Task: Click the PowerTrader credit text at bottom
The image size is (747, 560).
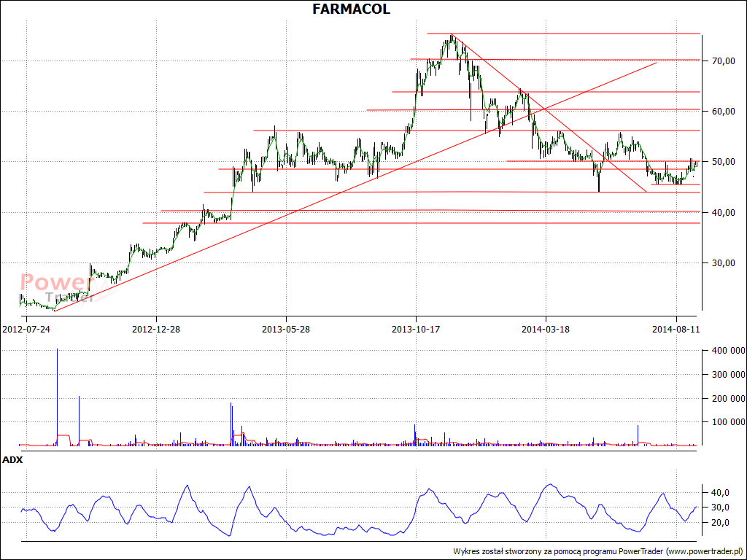Action: [600, 551]
